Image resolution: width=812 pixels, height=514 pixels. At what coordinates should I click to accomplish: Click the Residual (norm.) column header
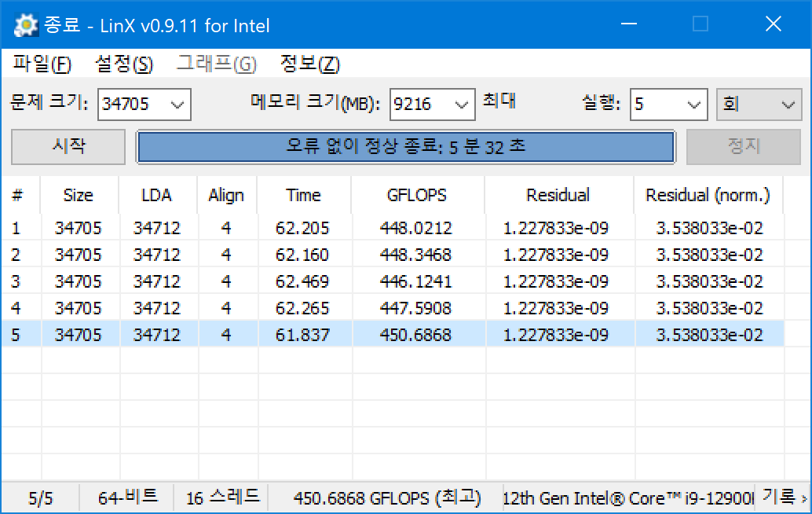click(708, 196)
